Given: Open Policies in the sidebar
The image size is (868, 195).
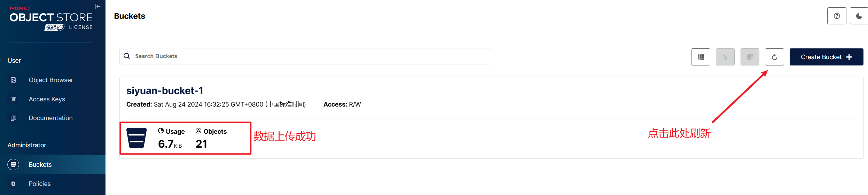Looking at the screenshot, I should click(40, 184).
